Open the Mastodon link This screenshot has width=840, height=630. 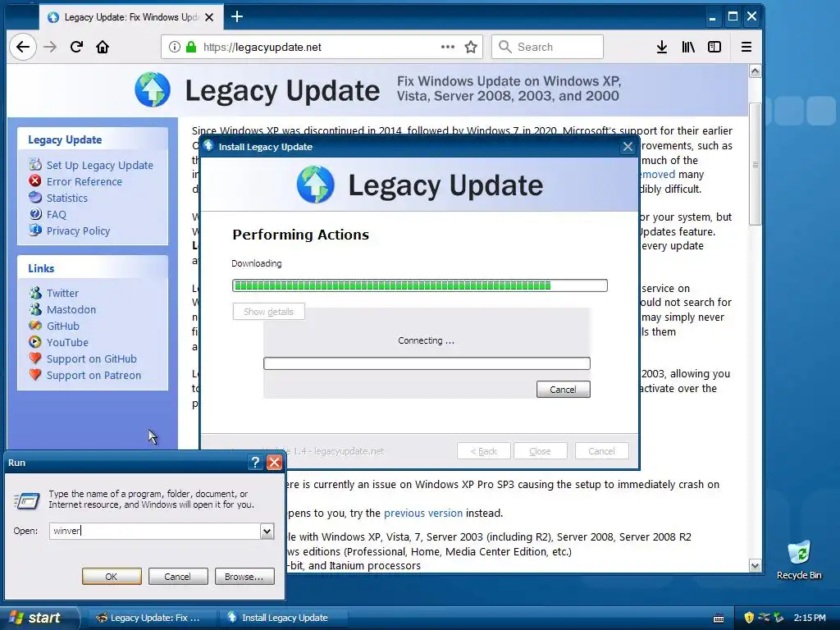(71, 309)
